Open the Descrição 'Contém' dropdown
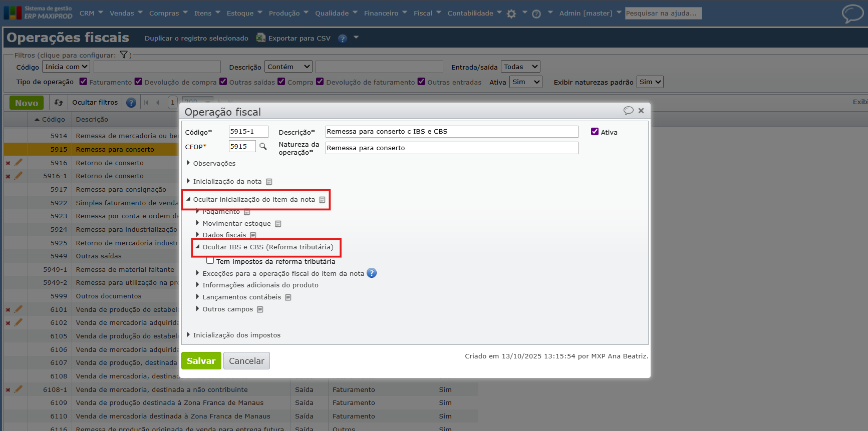 coord(289,67)
